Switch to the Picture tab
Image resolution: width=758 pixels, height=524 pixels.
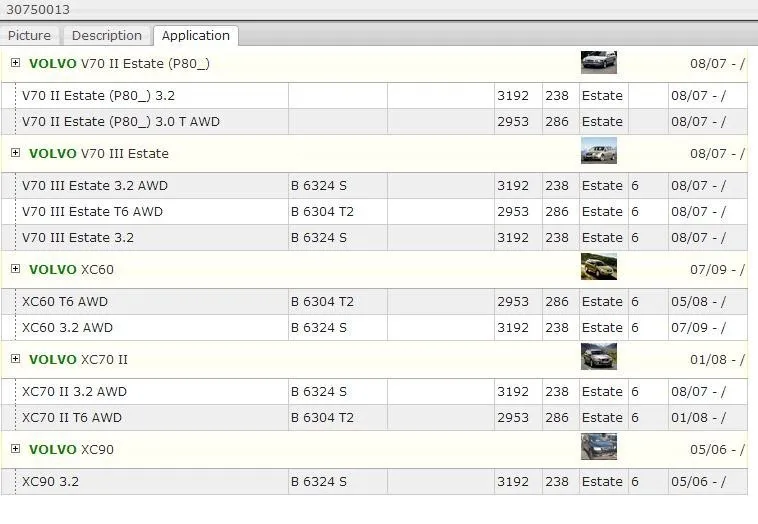[x=29, y=36]
